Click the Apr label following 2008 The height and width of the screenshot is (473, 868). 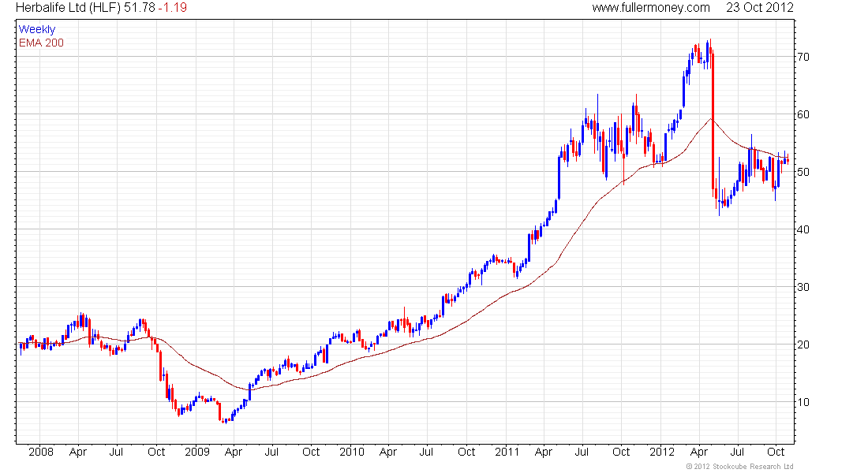(78, 452)
